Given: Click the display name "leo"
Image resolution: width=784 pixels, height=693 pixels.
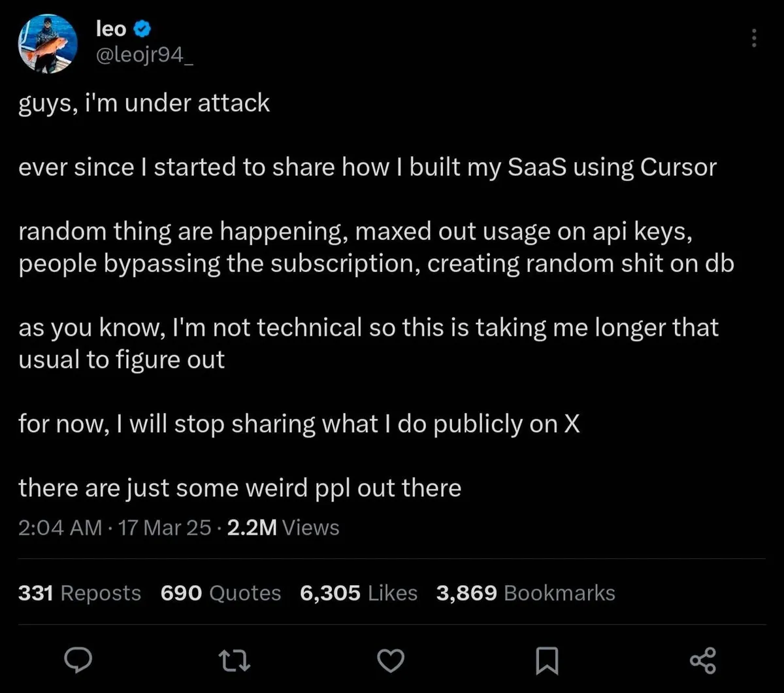Looking at the screenshot, I should coord(111,29).
